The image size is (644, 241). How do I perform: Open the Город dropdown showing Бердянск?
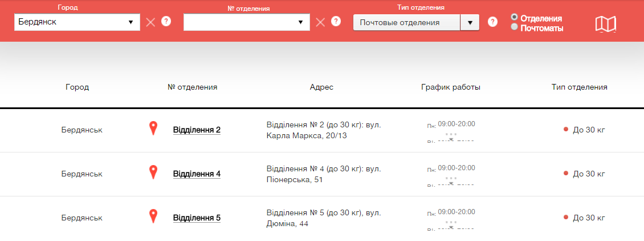coord(77,22)
